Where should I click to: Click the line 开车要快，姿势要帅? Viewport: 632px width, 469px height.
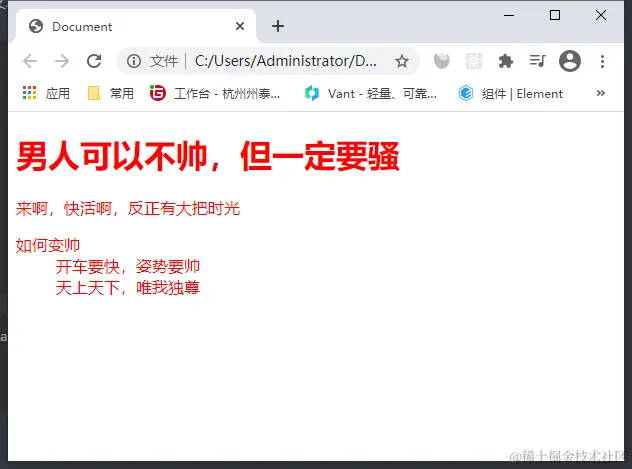pos(127,266)
